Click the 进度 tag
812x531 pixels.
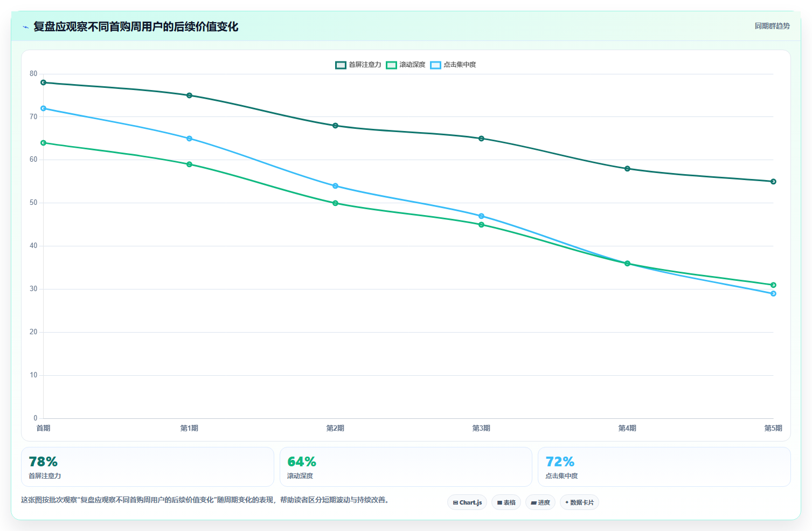(540, 502)
